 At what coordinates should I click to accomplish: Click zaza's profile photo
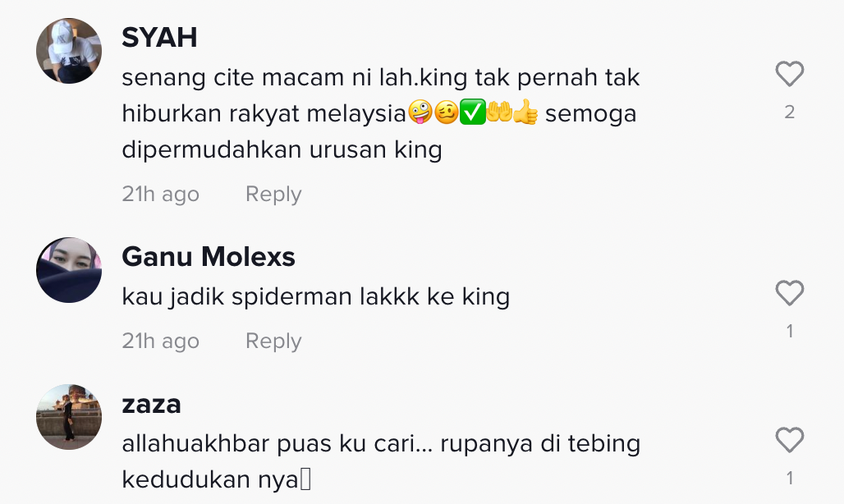click(x=69, y=417)
